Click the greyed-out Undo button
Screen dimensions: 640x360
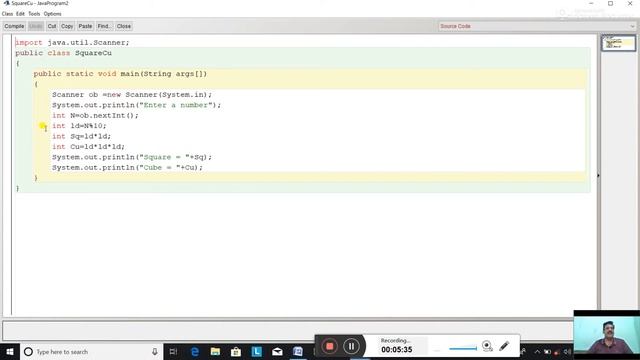[x=36, y=26]
